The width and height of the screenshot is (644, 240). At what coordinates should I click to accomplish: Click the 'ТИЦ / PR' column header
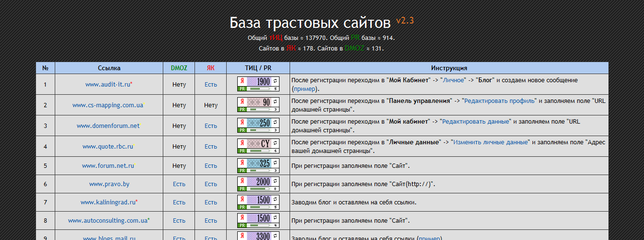click(x=258, y=68)
